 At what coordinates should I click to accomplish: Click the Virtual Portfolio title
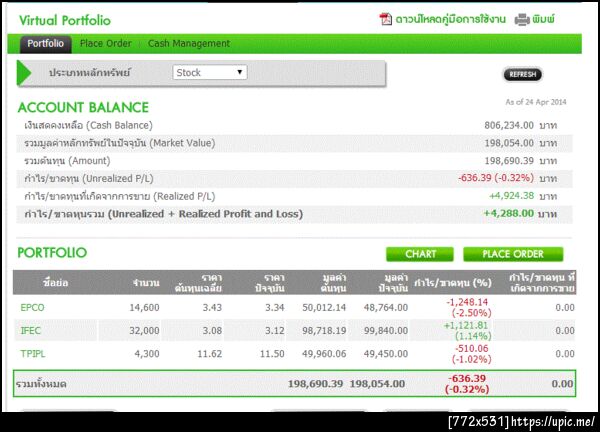(65, 20)
